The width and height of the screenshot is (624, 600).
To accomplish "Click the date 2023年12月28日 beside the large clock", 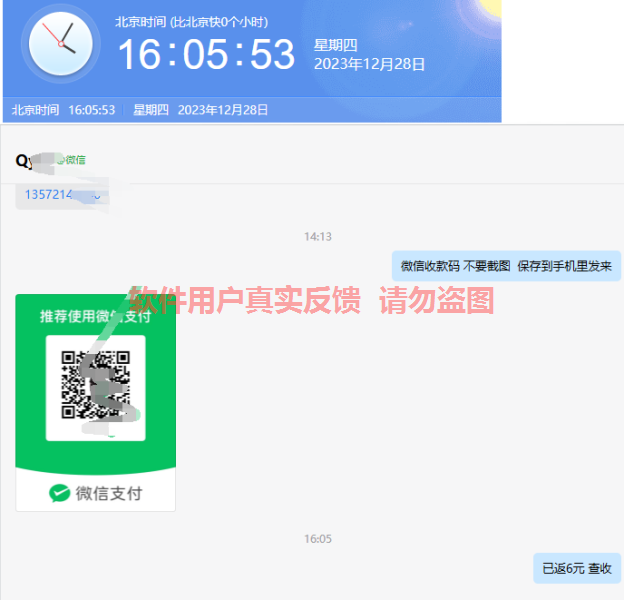I will [x=369, y=64].
